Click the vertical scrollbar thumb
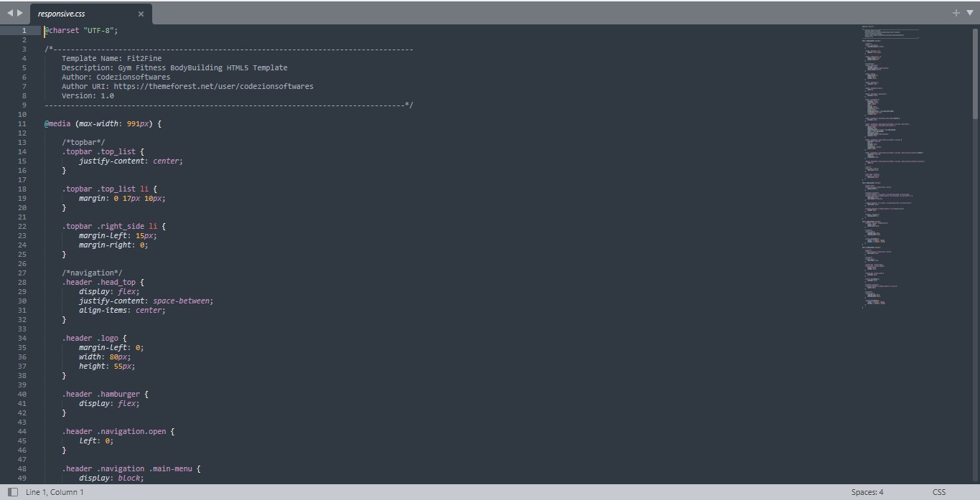980x500 pixels. point(975,73)
